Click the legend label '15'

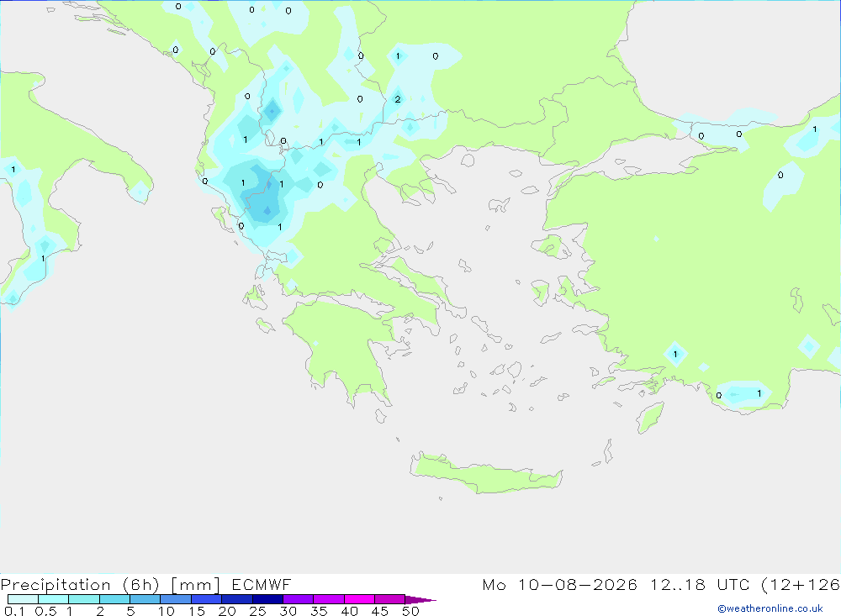coord(197,611)
